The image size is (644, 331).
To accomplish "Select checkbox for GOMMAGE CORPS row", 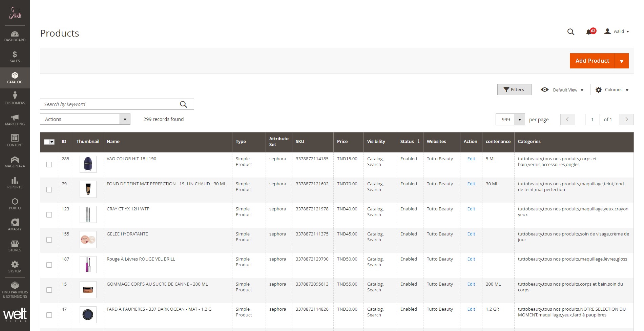I will pyautogui.click(x=49, y=290).
